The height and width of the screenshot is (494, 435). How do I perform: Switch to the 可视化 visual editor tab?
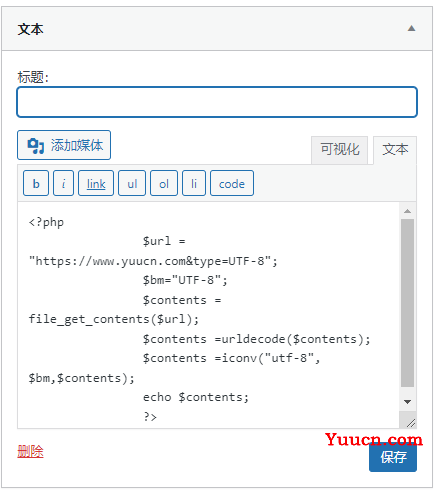(339, 150)
